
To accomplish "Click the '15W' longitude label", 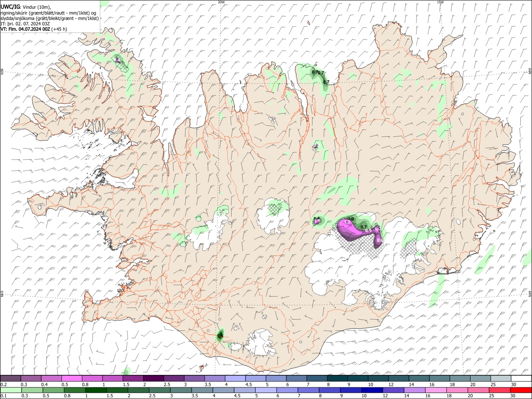I will pyautogui.click(x=440, y=2).
